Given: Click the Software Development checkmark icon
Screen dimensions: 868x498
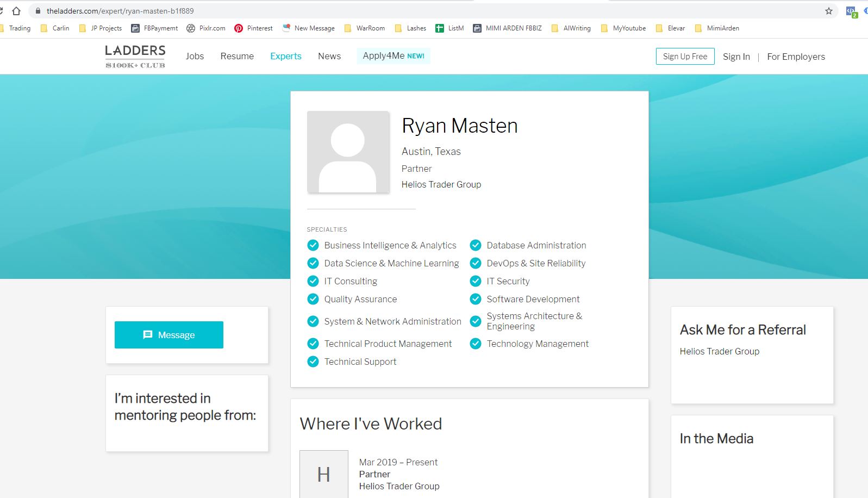Looking at the screenshot, I should click(x=476, y=299).
